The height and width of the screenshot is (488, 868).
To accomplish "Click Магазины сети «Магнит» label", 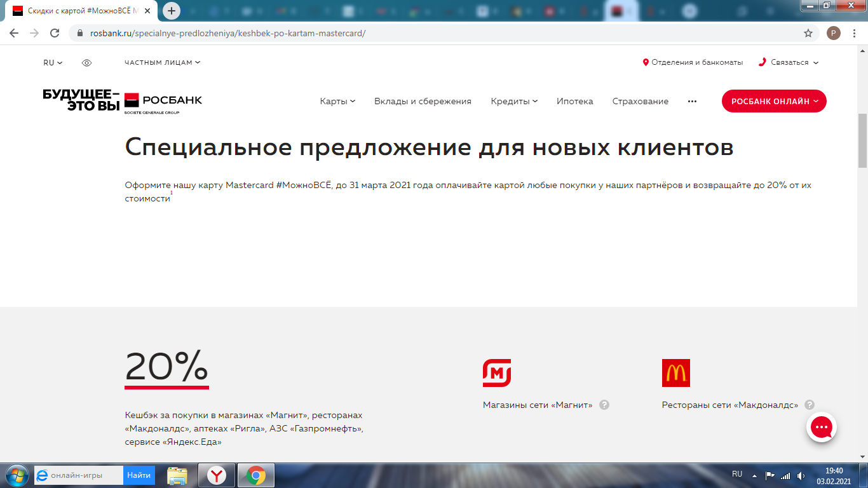I will 538,405.
